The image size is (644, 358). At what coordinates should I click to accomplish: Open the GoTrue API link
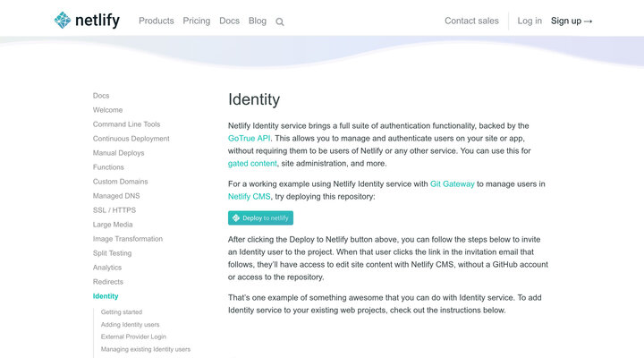coord(249,138)
